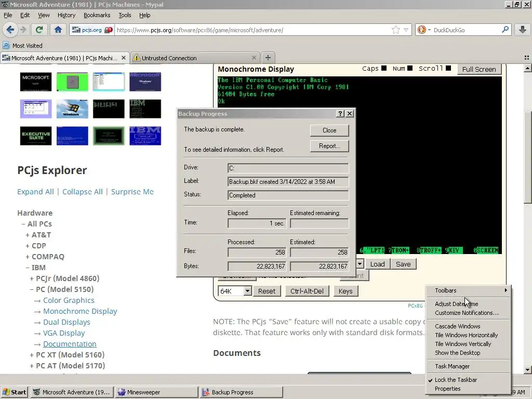
Task: Click the DuckDuckGo search engine icon
Action: pos(421,30)
